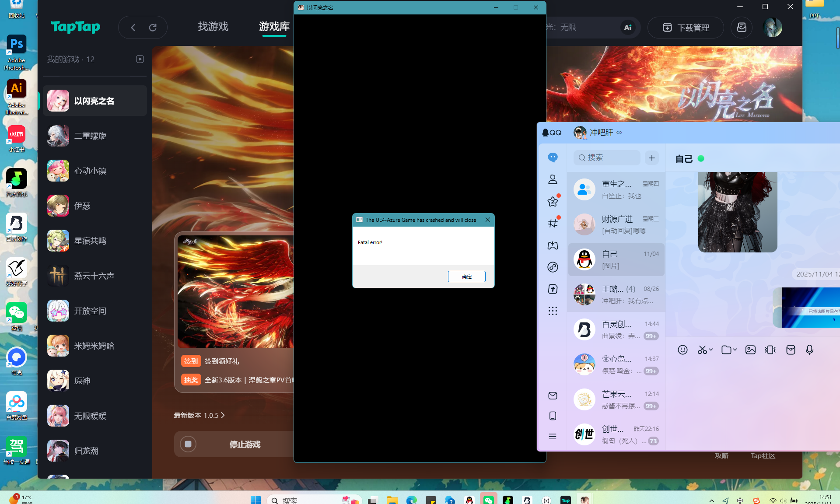Click the icon beside 我的游戏 · 12
The height and width of the screenshot is (504, 840).
coord(140,59)
